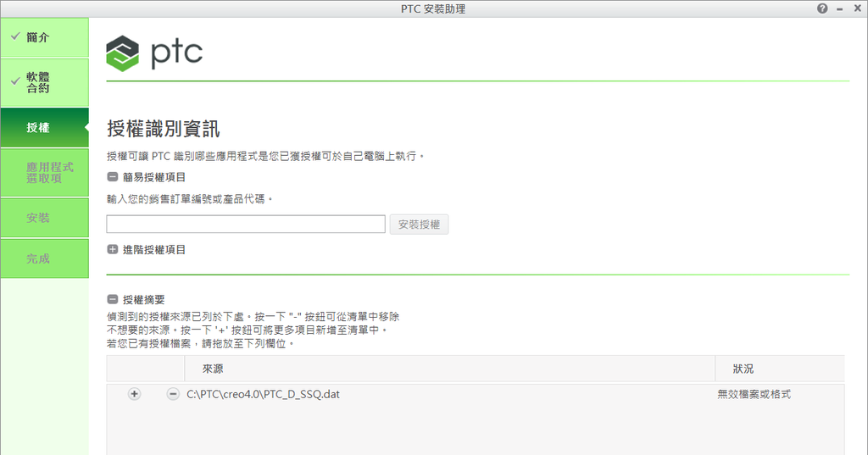868x455 pixels.
Task: Go to the 軟體合約 step
Action: pyautogui.click(x=44, y=82)
